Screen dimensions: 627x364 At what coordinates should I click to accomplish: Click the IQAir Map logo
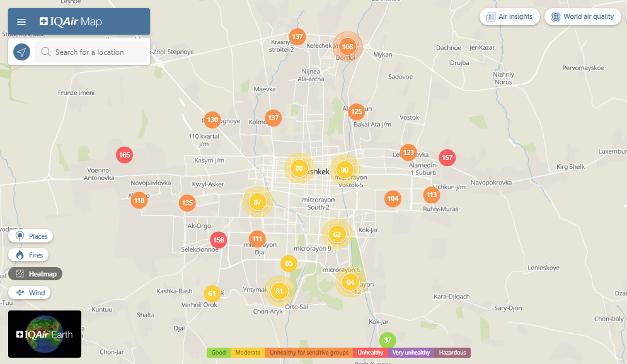(x=71, y=22)
